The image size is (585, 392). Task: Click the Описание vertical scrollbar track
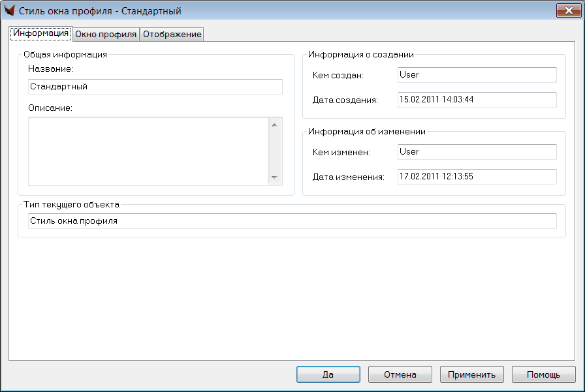[274, 151]
